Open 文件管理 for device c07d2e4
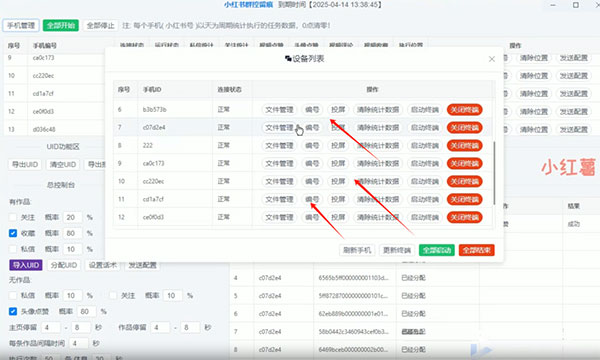The height and width of the screenshot is (360, 600). [279, 128]
